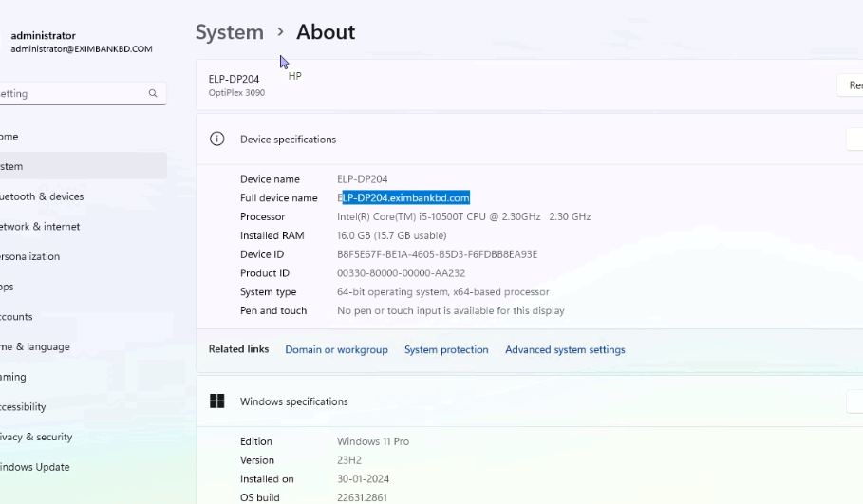Select Bluetooth & devices in the sidebar

pos(43,196)
